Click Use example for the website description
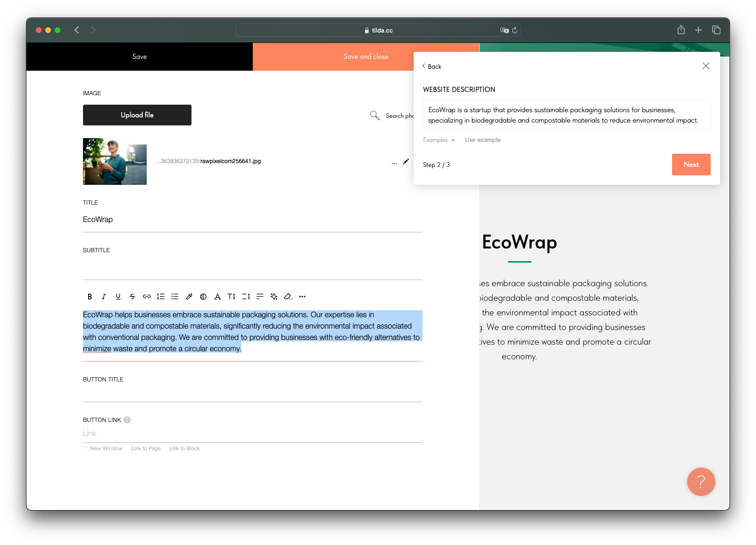Image resolution: width=756 pixels, height=545 pixels. 482,140
